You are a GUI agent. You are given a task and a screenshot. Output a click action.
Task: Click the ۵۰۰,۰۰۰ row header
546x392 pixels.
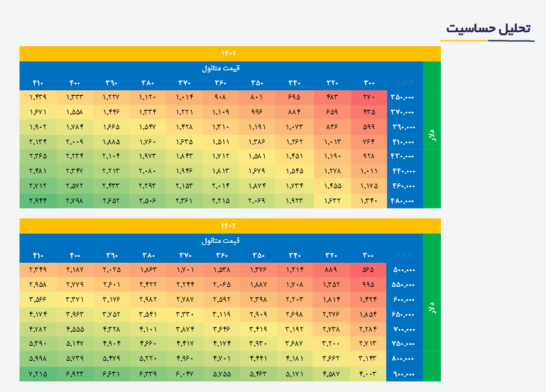[x=405, y=269]
